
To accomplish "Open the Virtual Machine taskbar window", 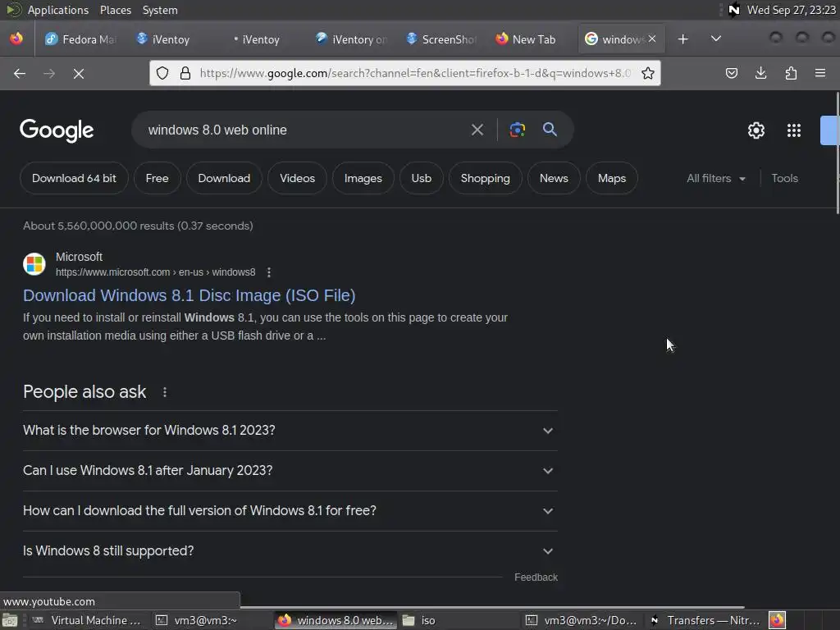I will (87, 620).
